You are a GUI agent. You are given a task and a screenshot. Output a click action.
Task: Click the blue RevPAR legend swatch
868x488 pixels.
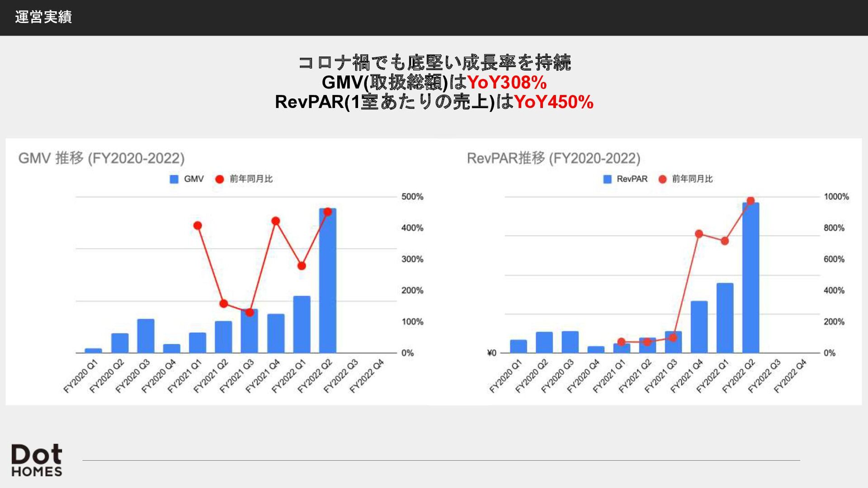[608, 179]
